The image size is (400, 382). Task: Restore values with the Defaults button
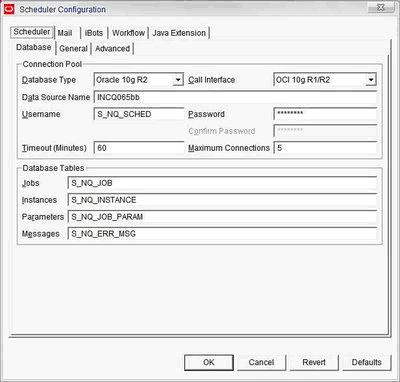pos(367,362)
